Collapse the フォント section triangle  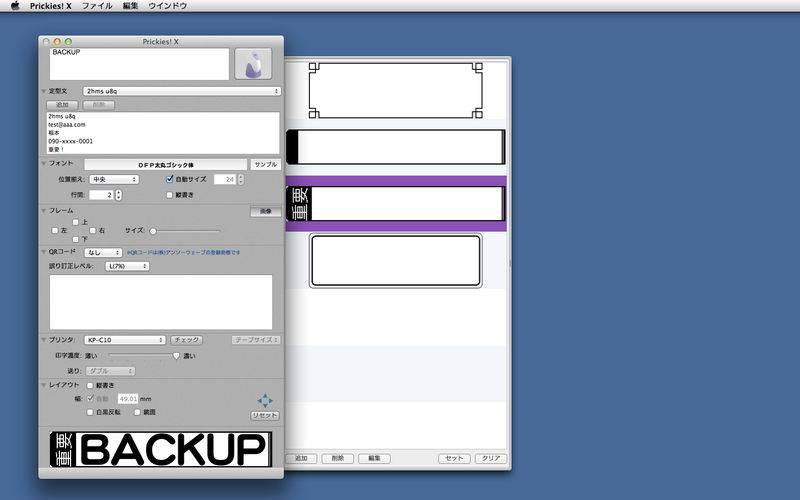tap(44, 164)
